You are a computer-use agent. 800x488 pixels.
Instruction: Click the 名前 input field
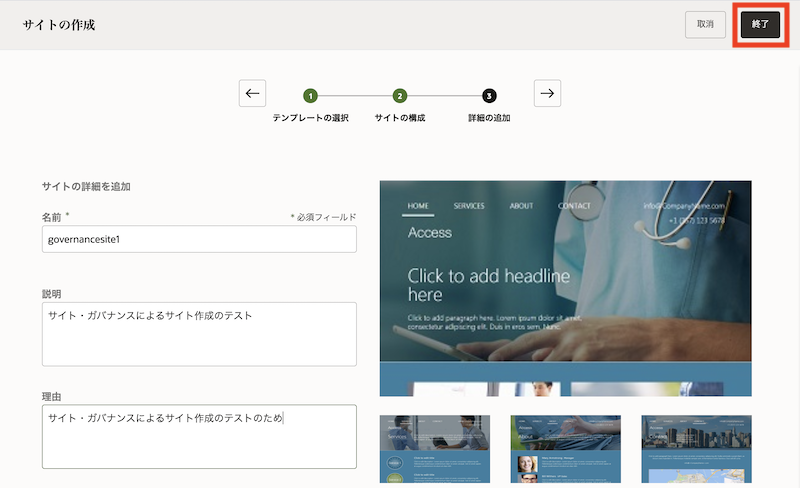pos(199,239)
